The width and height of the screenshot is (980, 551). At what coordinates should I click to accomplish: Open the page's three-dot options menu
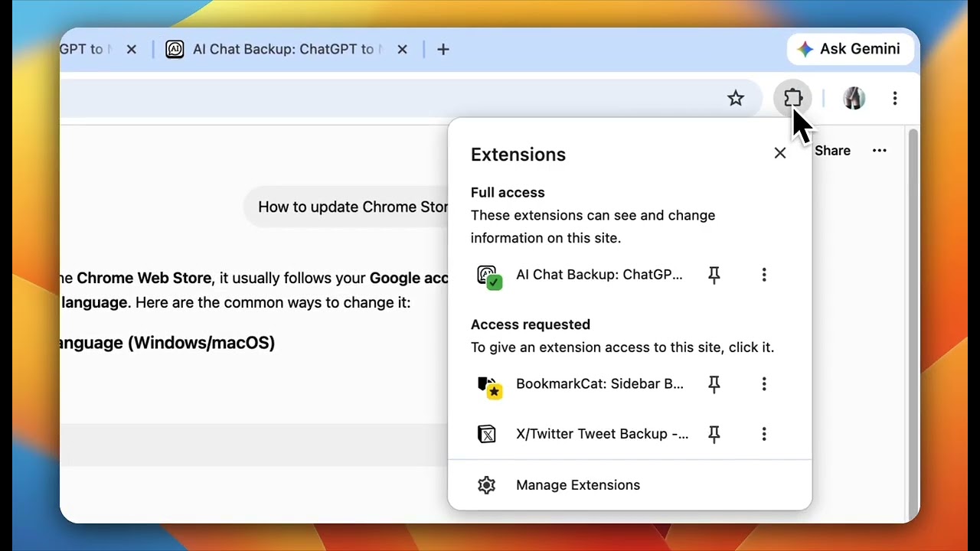coord(879,151)
